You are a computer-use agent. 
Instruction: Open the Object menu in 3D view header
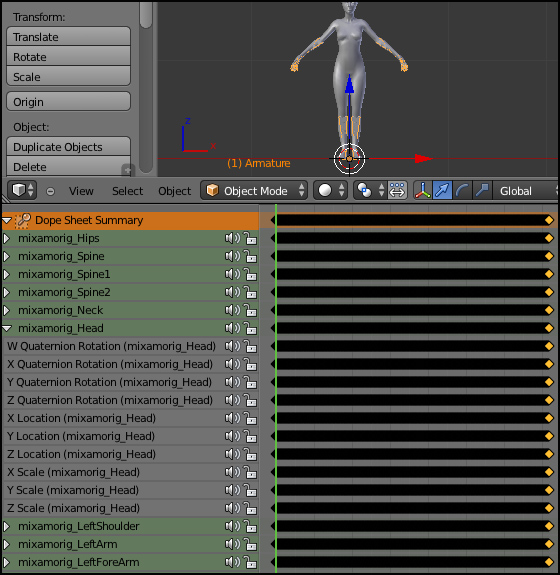point(175,191)
